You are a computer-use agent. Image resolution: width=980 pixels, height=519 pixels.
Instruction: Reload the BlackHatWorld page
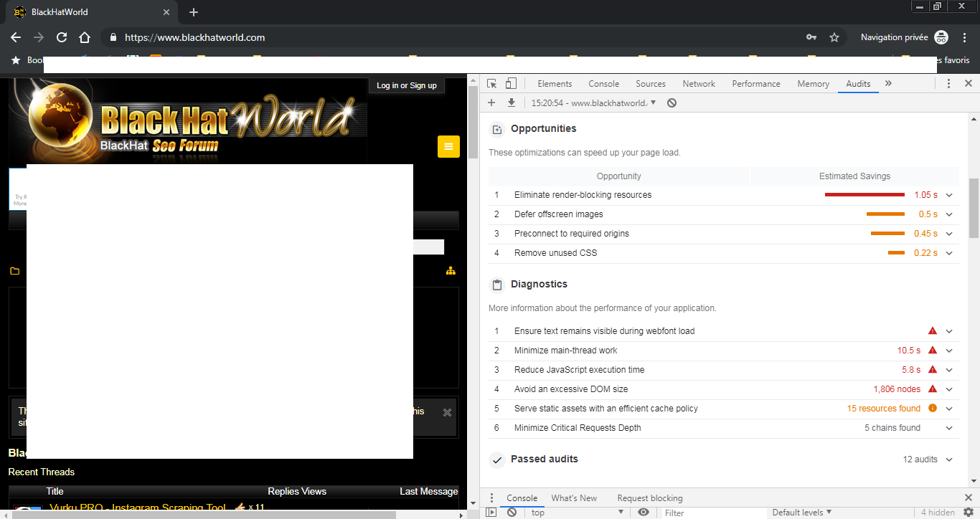click(x=62, y=37)
